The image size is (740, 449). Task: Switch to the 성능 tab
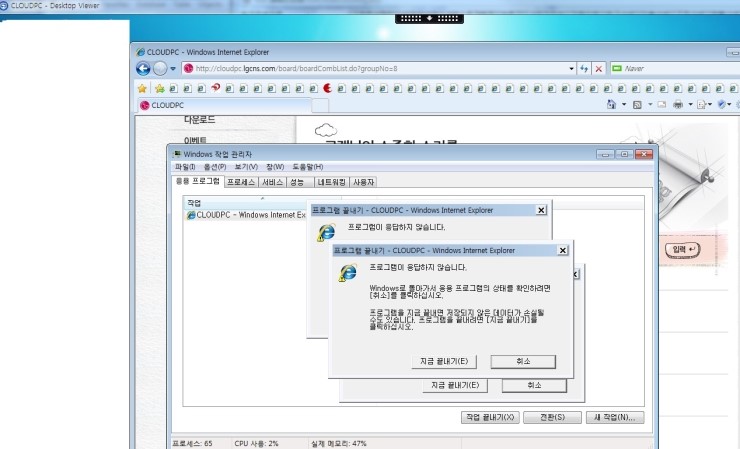[x=300, y=182]
